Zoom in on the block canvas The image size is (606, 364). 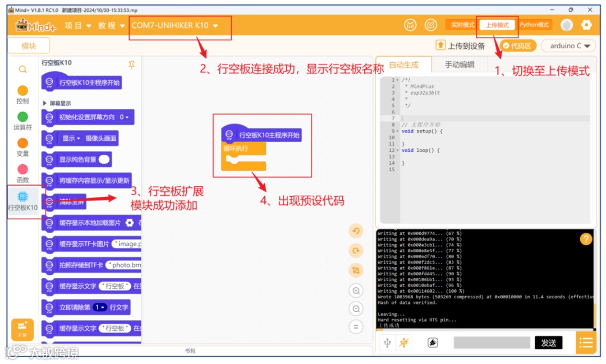(356, 291)
